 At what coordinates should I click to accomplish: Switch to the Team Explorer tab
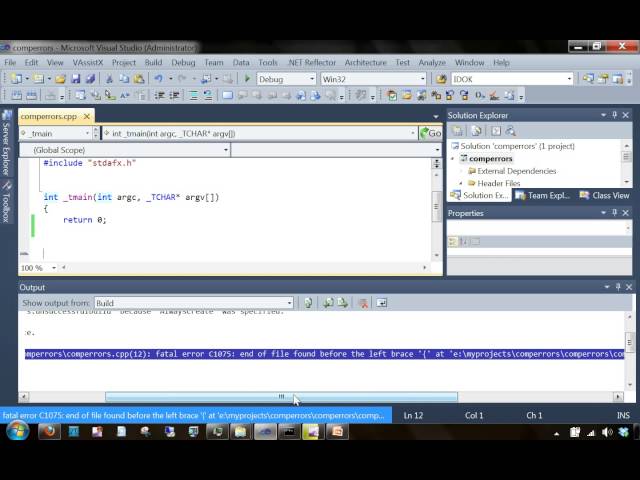pos(542,196)
